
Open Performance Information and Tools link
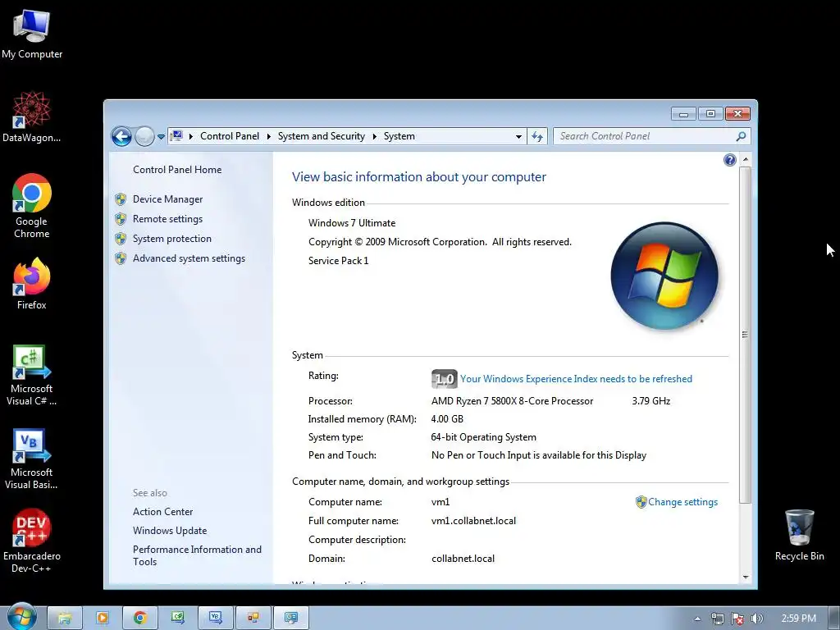coord(197,555)
